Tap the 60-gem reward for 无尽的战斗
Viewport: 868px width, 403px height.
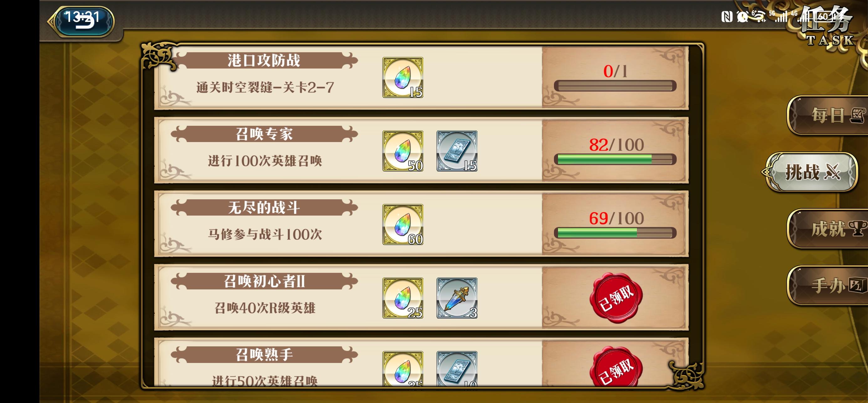403,225
